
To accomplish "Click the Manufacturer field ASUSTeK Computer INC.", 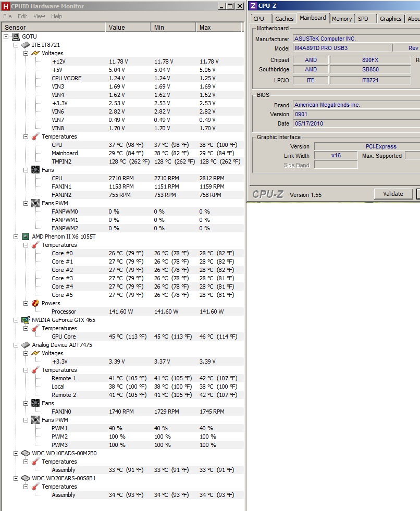I will 356,39.
